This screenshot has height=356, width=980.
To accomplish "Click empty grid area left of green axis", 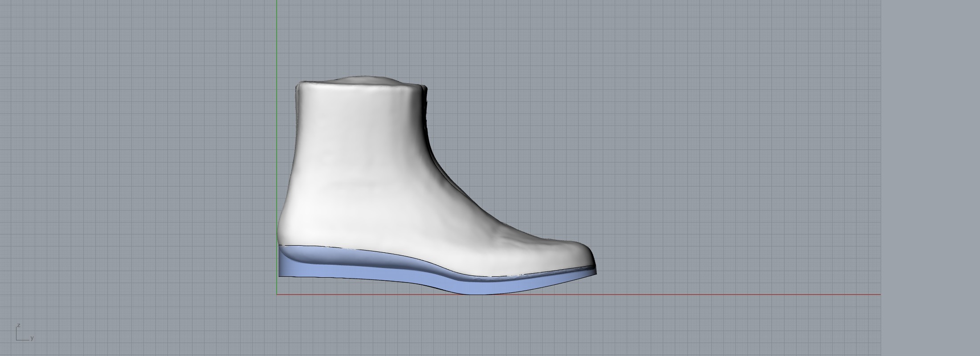I will 134,156.
